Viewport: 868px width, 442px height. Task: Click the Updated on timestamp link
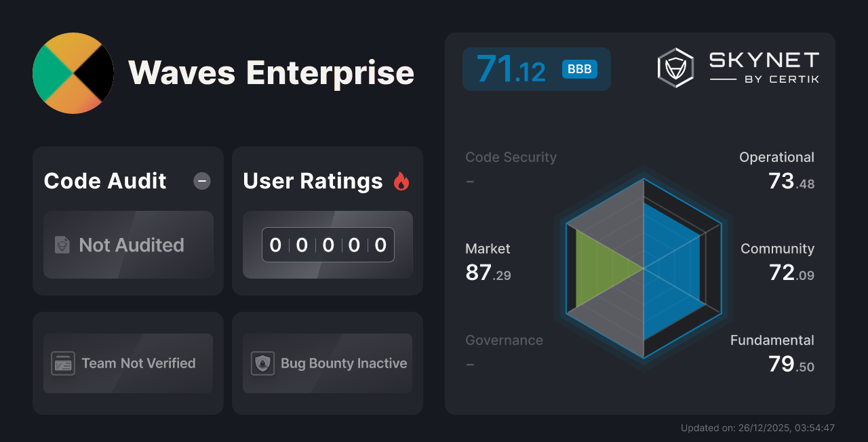tap(757, 428)
